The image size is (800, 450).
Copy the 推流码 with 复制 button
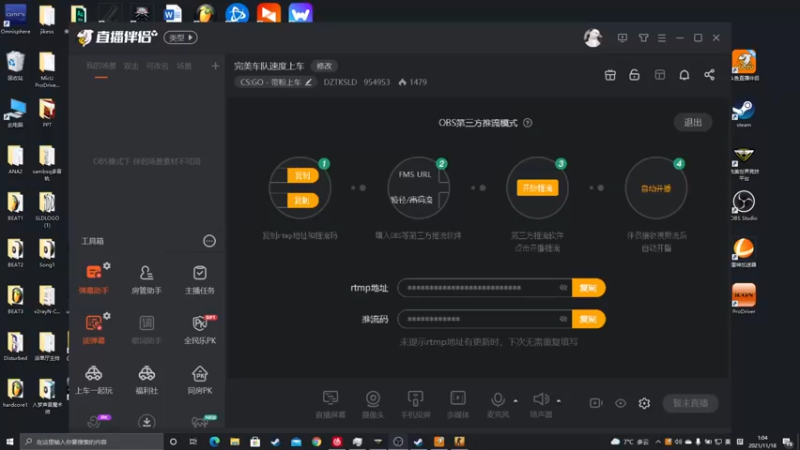588,319
